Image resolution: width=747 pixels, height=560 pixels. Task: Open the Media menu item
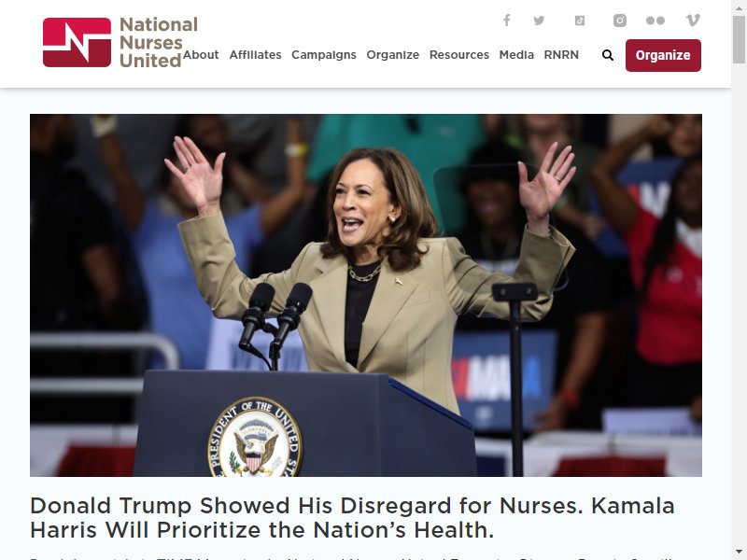(x=516, y=55)
